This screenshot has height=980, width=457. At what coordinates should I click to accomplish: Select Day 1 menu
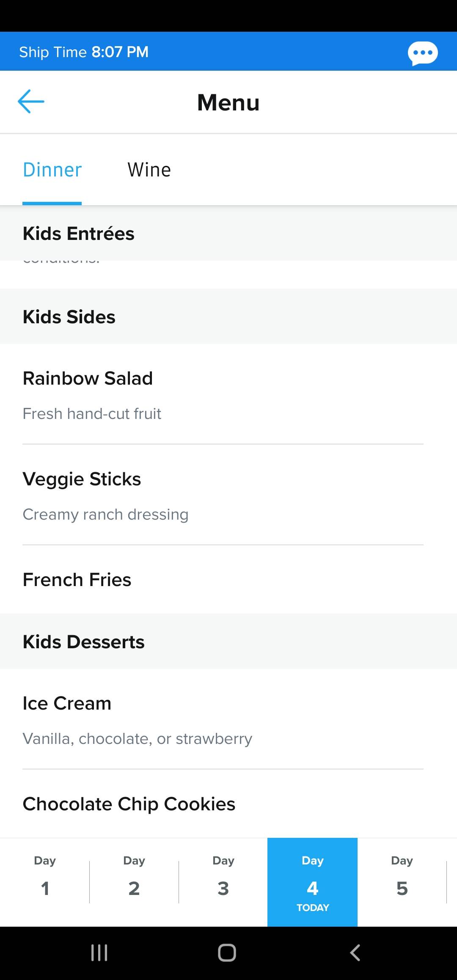tap(45, 882)
